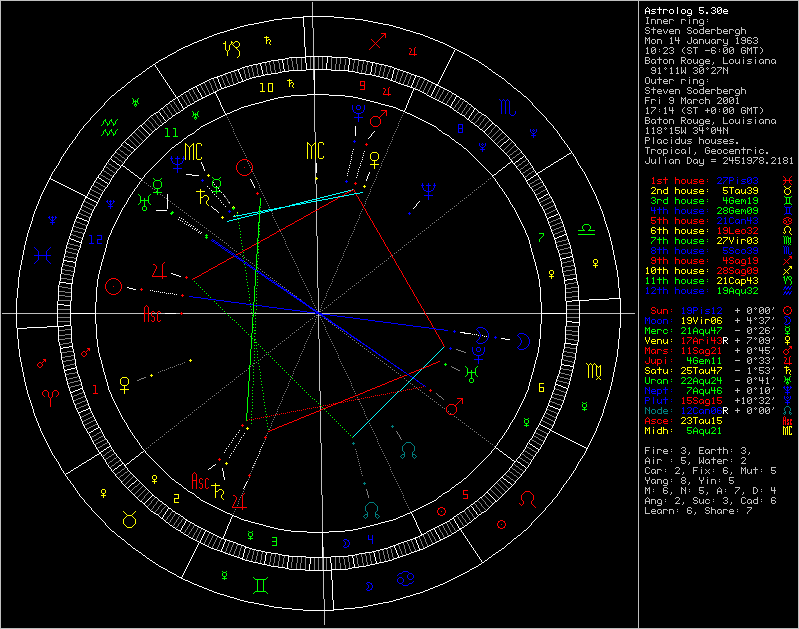Click the red Asc label on the horizon line

pyautogui.click(x=152, y=316)
